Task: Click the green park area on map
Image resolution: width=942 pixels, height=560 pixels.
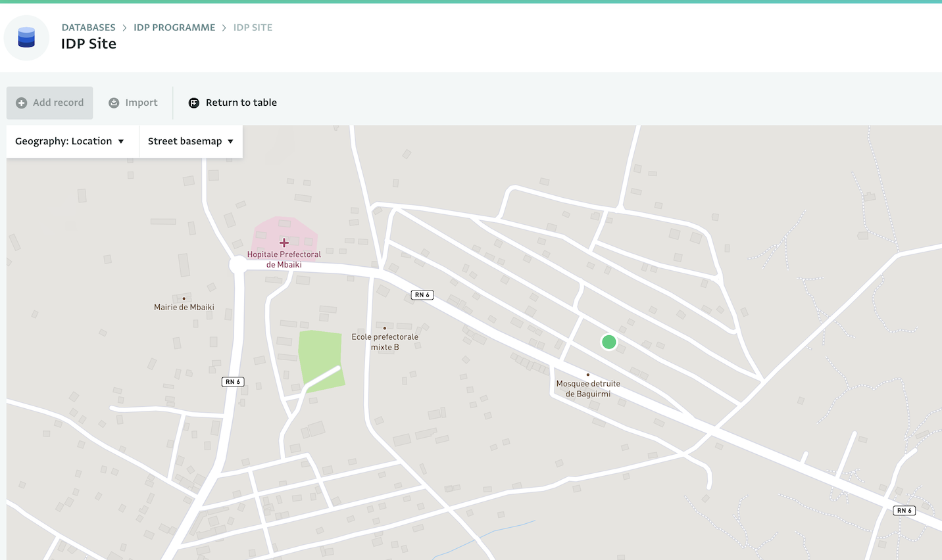Action: (321, 362)
